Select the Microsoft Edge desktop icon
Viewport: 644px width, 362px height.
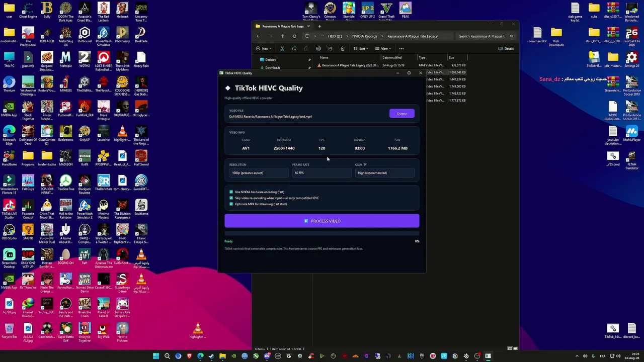[x=9, y=135]
